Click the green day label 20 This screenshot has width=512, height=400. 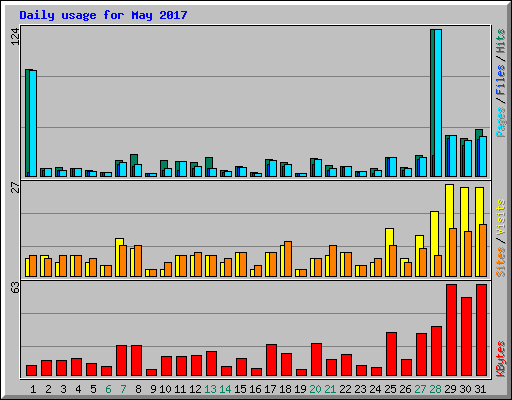[315, 389]
